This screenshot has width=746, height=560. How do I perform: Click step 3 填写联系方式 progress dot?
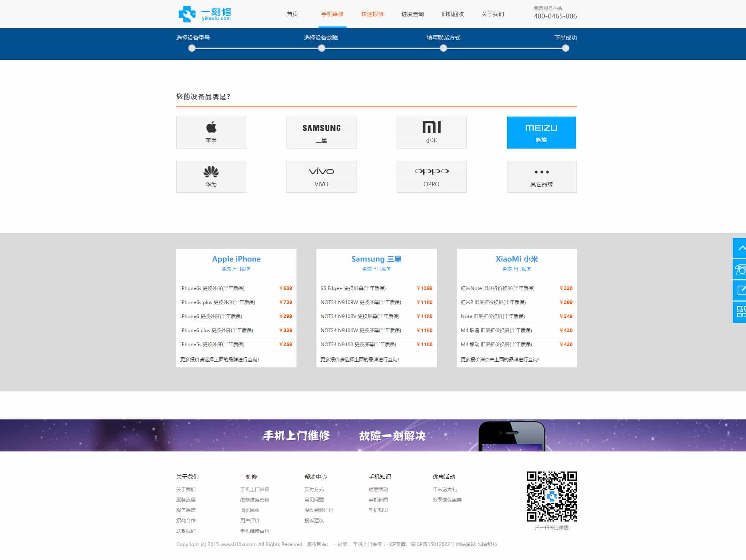[x=443, y=48]
